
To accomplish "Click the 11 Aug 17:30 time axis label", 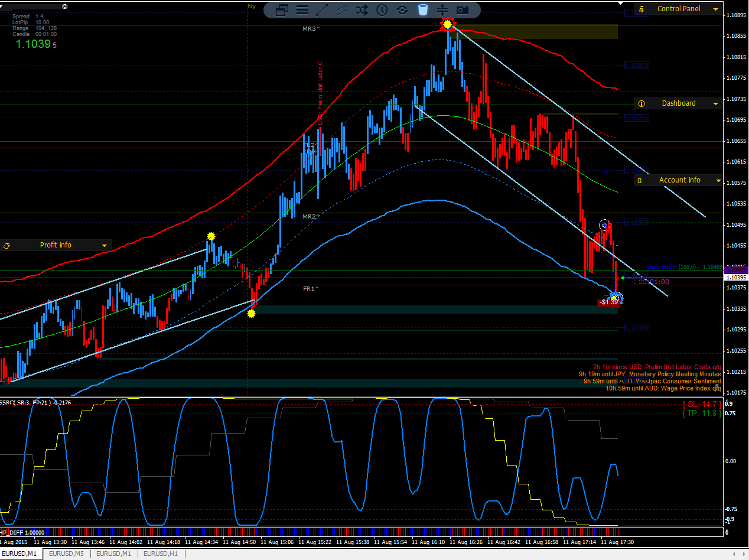I will pos(617,542).
